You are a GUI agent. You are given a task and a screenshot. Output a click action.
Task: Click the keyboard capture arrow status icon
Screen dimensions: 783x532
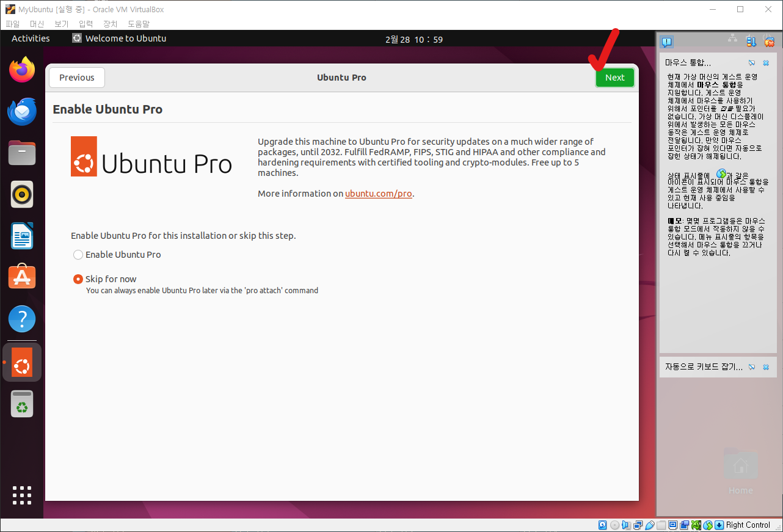(x=719, y=525)
